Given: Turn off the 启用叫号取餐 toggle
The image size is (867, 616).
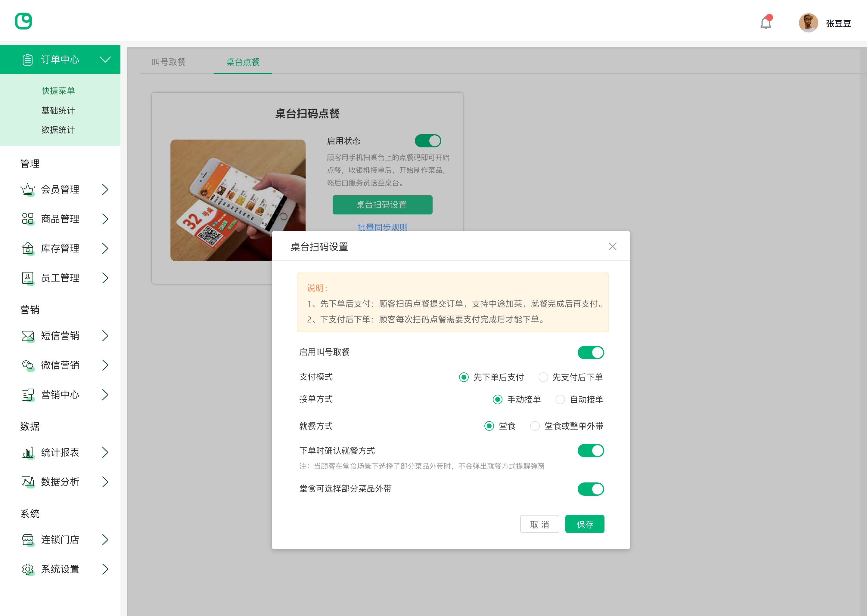Looking at the screenshot, I should [x=591, y=352].
